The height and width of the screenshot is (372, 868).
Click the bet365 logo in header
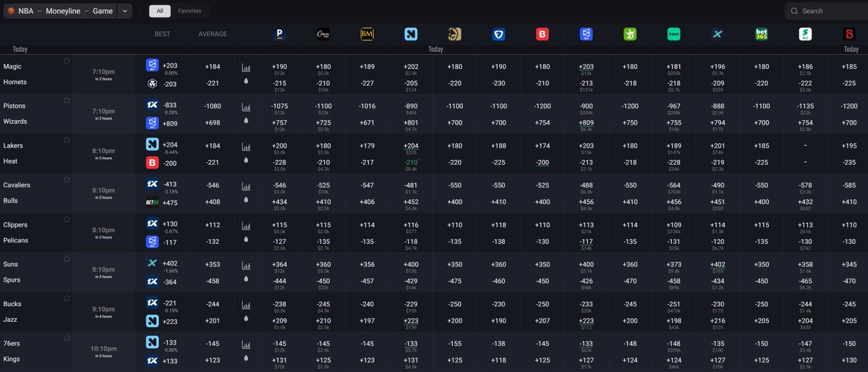click(x=761, y=34)
